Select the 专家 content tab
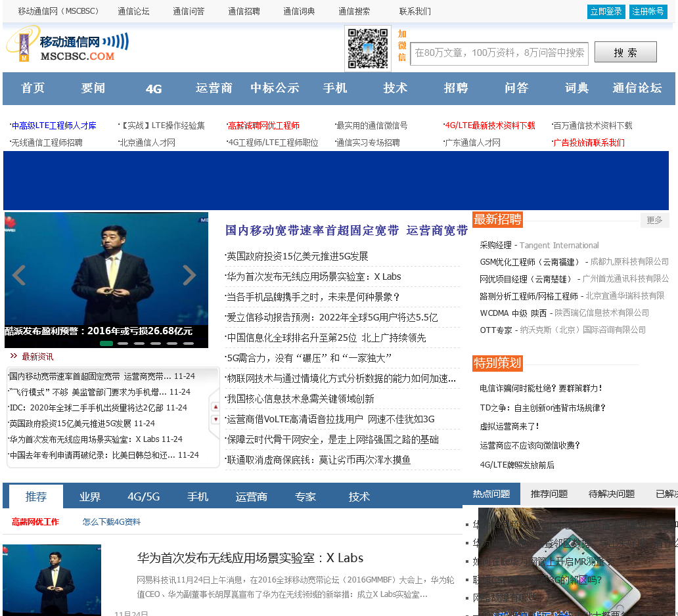Image resolution: width=678 pixels, height=616 pixels. point(305,496)
